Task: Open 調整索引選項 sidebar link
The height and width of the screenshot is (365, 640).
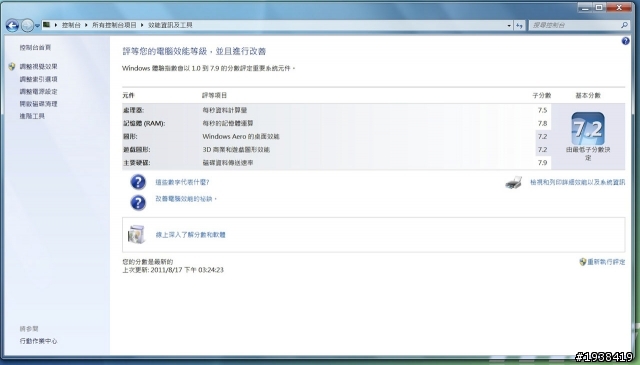Action: (38, 79)
